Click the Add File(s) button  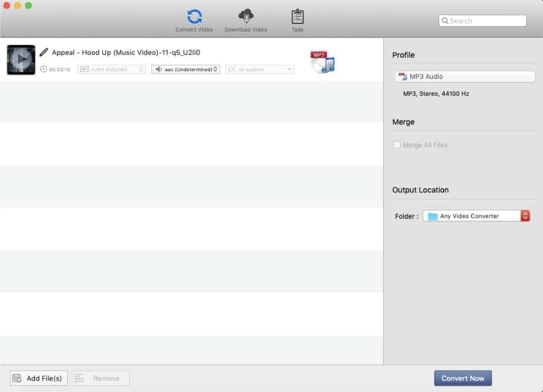tap(39, 378)
